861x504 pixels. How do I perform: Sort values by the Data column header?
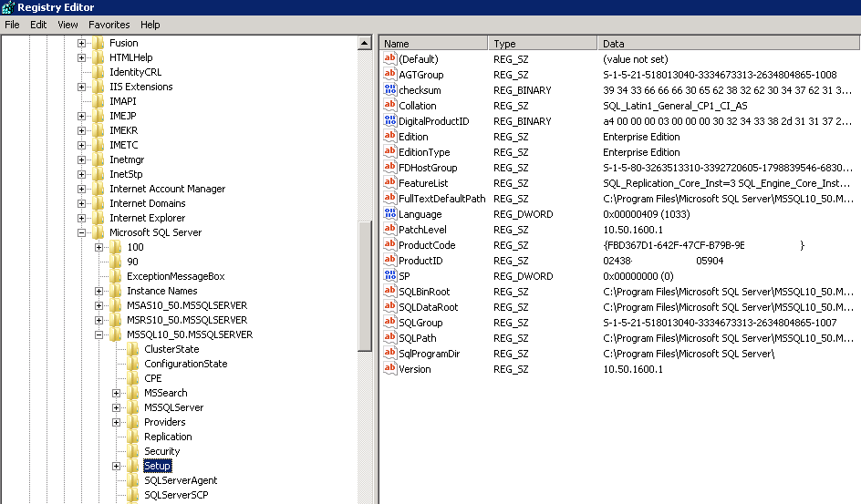729,44
